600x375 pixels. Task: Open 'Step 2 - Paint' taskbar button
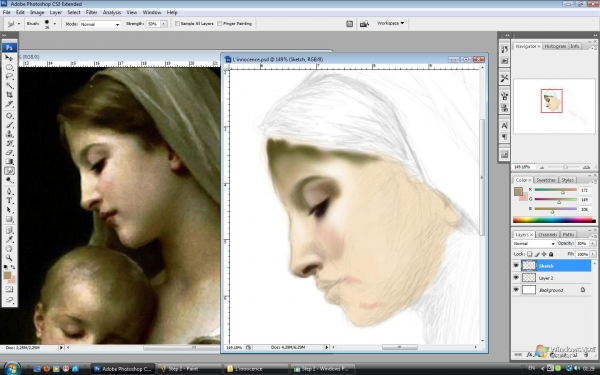pyautogui.click(x=189, y=369)
